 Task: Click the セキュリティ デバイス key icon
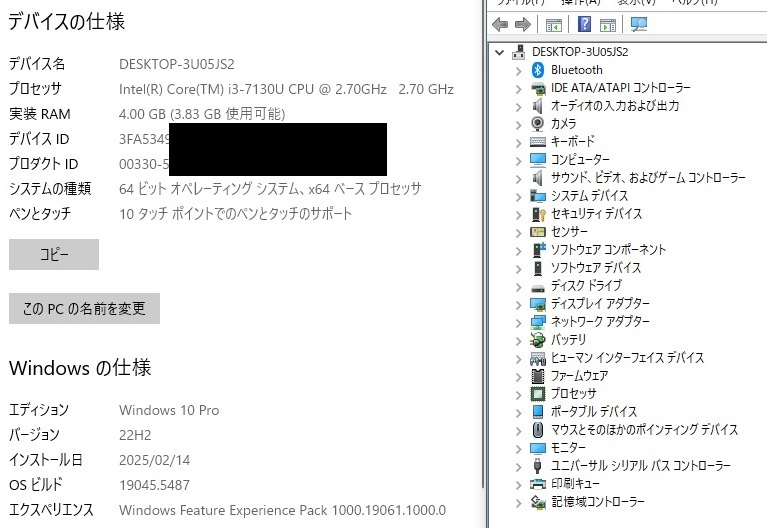538,214
